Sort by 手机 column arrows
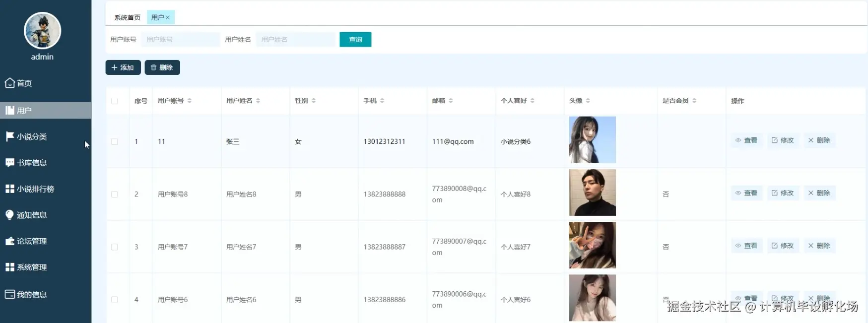868x323 pixels. (382, 101)
